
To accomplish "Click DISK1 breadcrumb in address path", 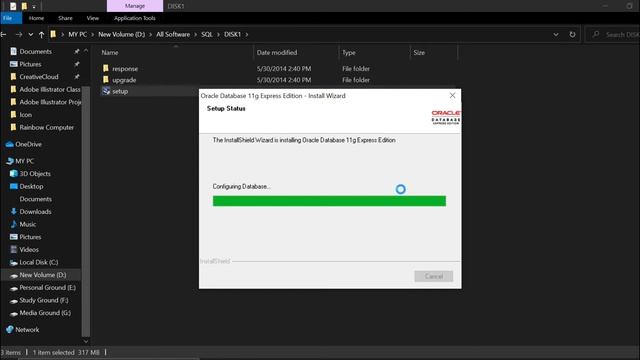I will 232,35.
